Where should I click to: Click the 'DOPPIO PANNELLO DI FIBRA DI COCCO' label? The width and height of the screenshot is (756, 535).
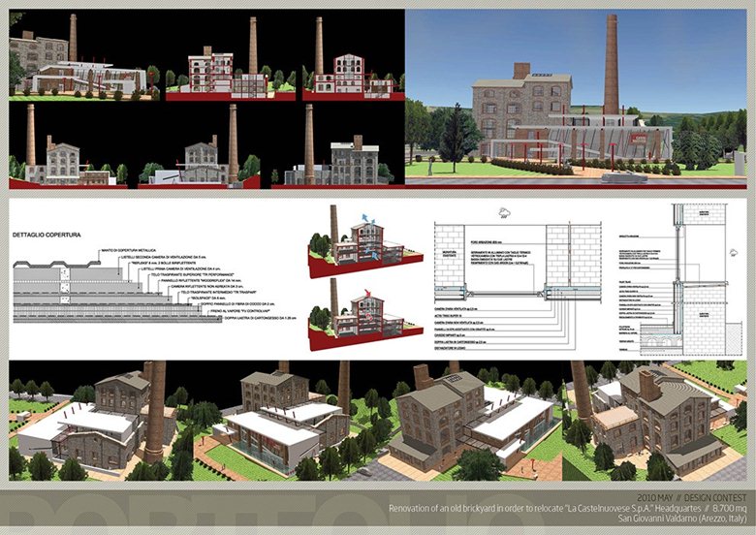[x=237, y=304]
